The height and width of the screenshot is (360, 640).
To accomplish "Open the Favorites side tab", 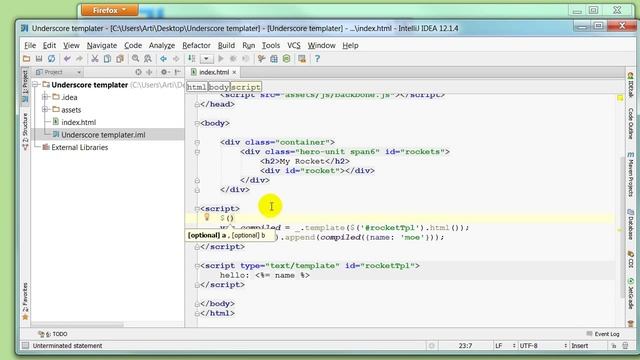I will click(x=25, y=301).
